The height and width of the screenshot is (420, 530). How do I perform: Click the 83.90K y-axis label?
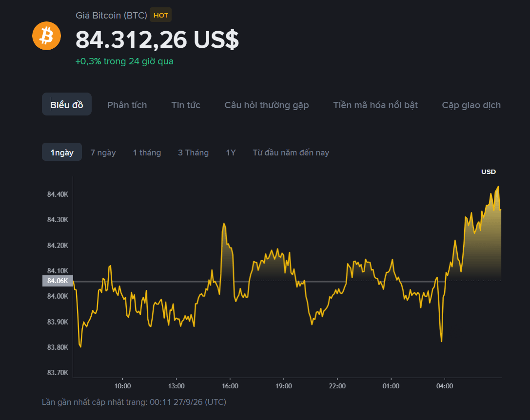pyautogui.click(x=58, y=322)
